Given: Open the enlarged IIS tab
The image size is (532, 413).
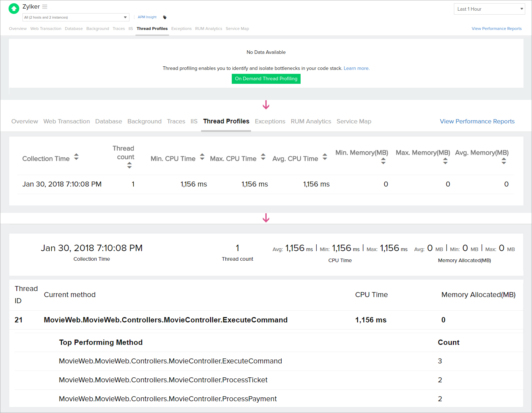Looking at the screenshot, I should point(194,121).
